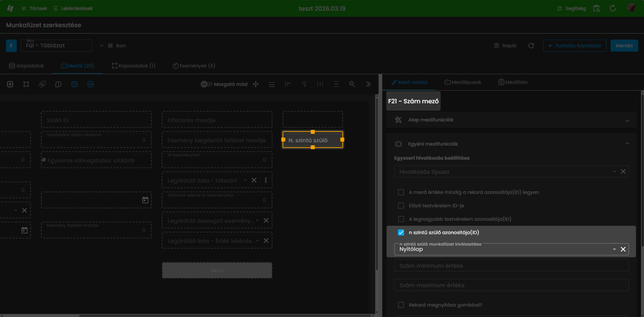Click the move arrows icon
644x317 pixels.
(256, 84)
